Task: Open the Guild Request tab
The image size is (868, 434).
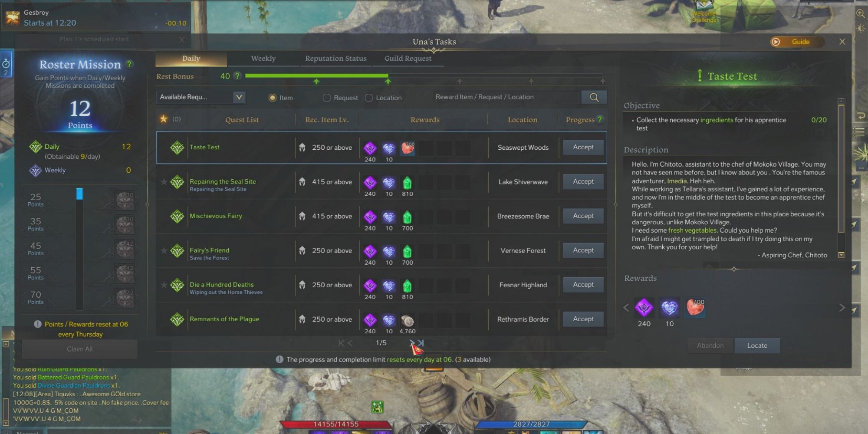Action: coord(408,59)
